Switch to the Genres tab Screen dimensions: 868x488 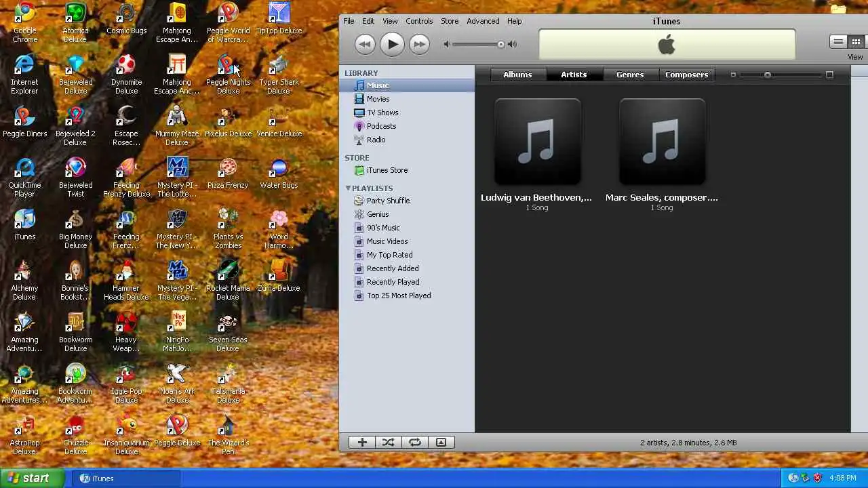click(x=630, y=75)
